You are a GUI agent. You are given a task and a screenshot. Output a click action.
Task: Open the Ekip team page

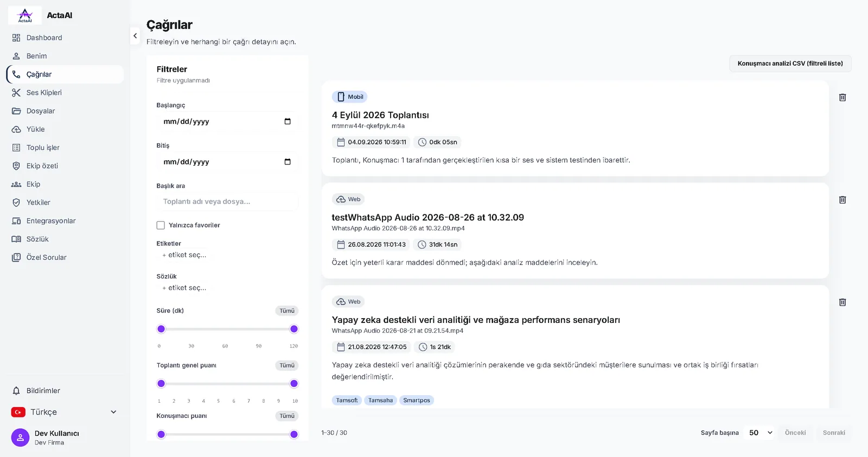point(65,185)
